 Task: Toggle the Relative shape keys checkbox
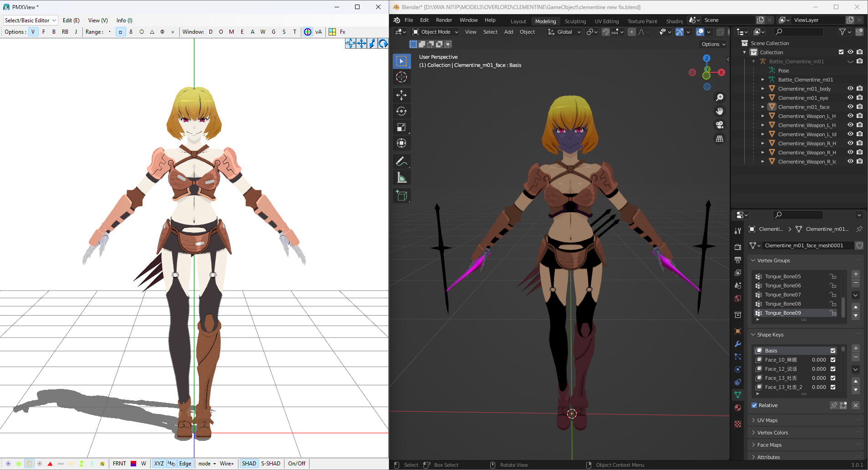[754, 405]
